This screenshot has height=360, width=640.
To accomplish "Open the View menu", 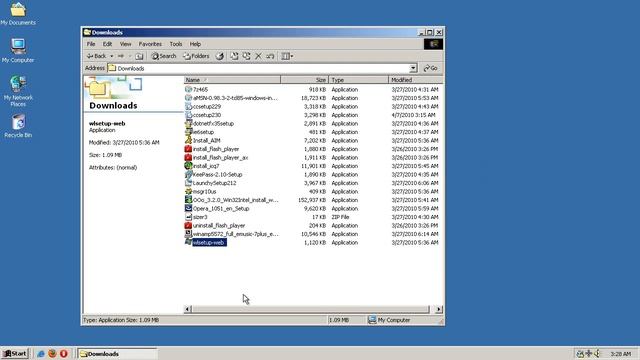I will [125, 44].
